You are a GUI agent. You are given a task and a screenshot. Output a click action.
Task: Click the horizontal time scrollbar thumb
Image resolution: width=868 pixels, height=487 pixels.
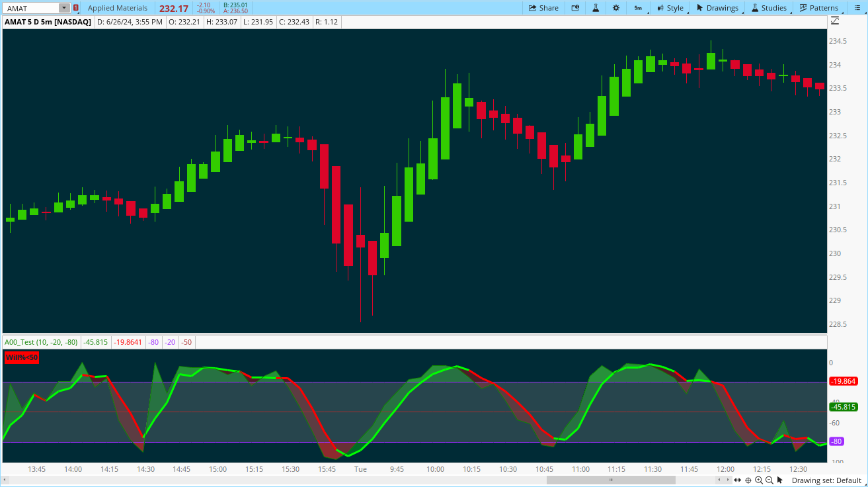pyautogui.click(x=611, y=480)
